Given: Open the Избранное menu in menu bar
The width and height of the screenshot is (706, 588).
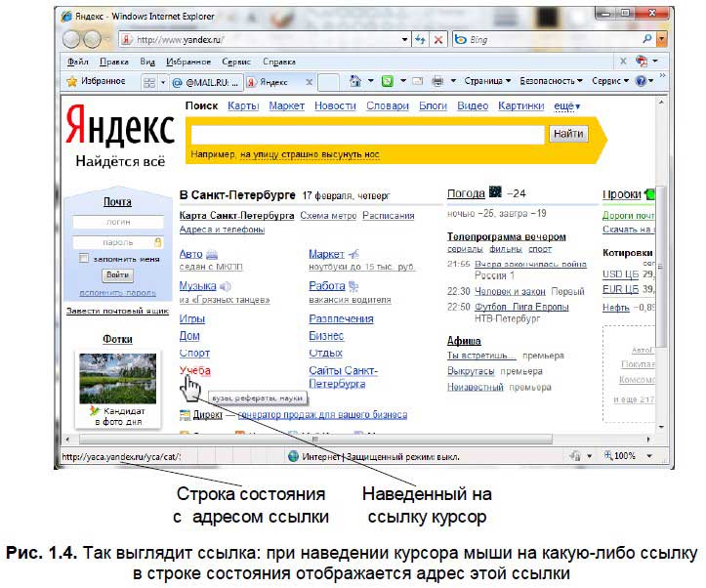Looking at the screenshot, I should [188, 62].
